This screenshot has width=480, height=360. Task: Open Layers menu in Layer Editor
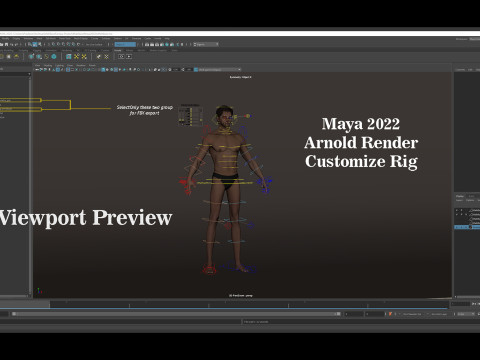pos(459,200)
